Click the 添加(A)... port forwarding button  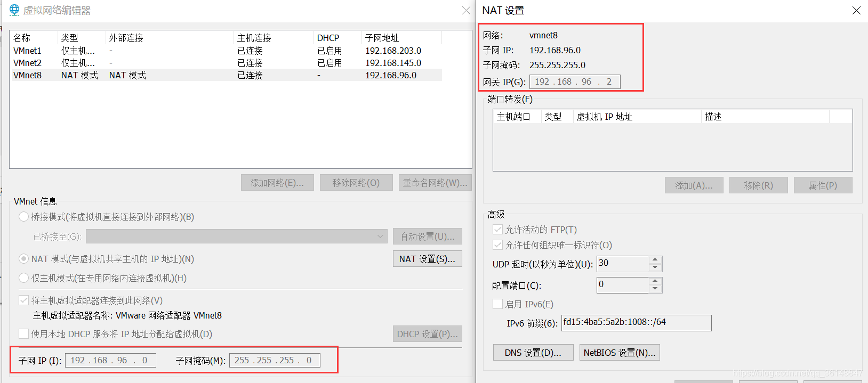click(x=694, y=185)
